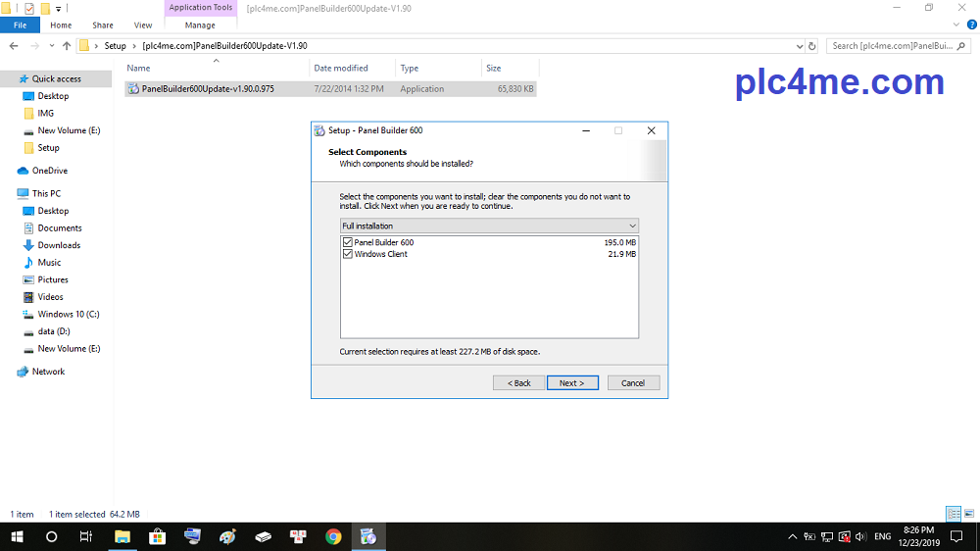Click the Panel Builder setup taskbar icon
980x551 pixels.
[368, 536]
